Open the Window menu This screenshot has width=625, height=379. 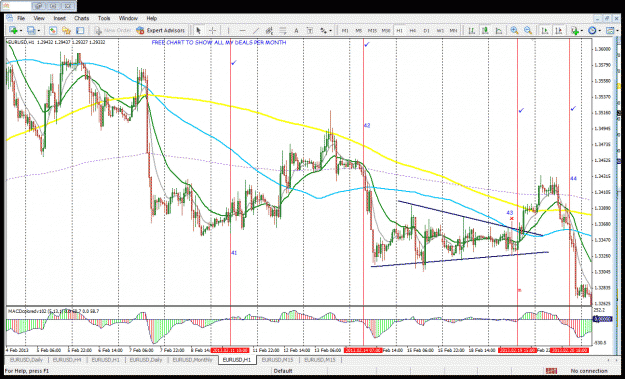[x=128, y=18]
